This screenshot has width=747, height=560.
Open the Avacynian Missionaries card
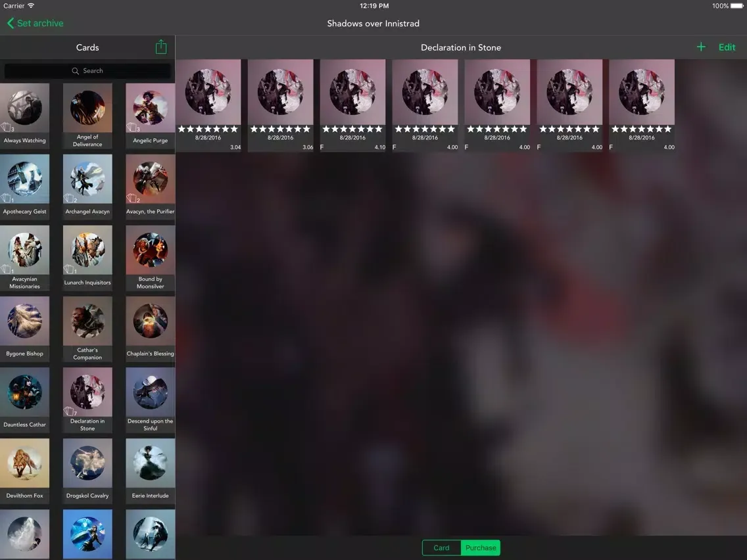point(25,258)
